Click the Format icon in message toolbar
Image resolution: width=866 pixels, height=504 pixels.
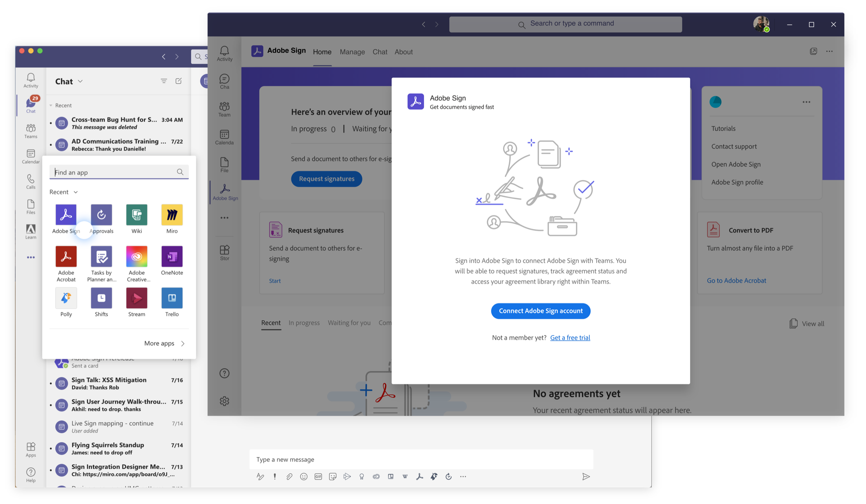click(260, 477)
